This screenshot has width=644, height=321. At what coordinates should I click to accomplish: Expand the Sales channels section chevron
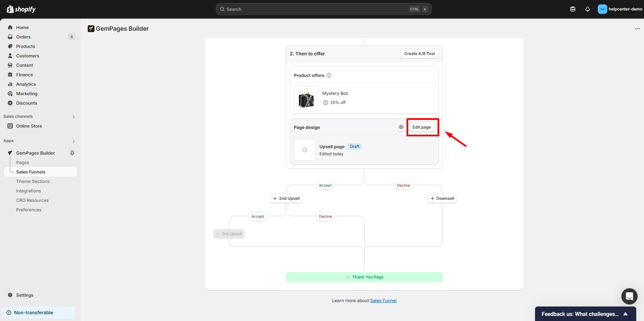74,117
